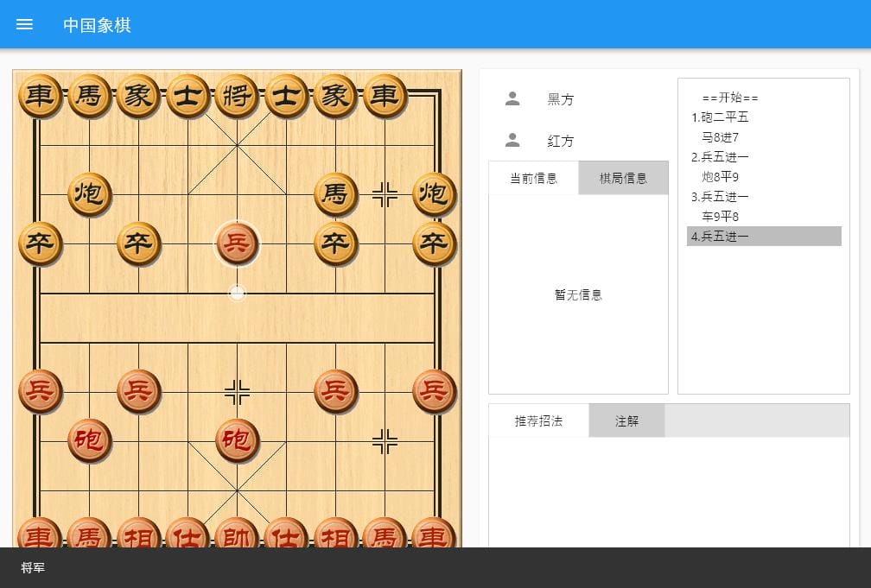Image resolution: width=871 pixels, height=588 pixels.
Task: Click the 黑方 player avatar icon
Action: point(512,98)
